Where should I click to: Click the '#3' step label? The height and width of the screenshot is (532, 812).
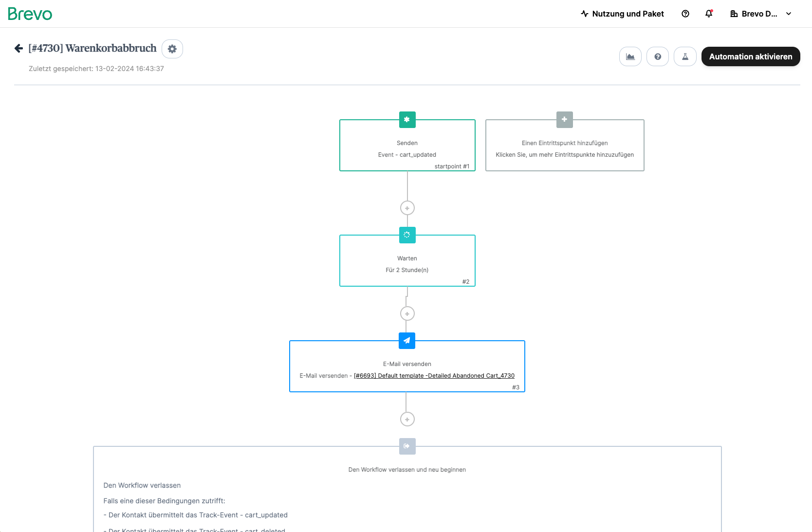(x=516, y=387)
